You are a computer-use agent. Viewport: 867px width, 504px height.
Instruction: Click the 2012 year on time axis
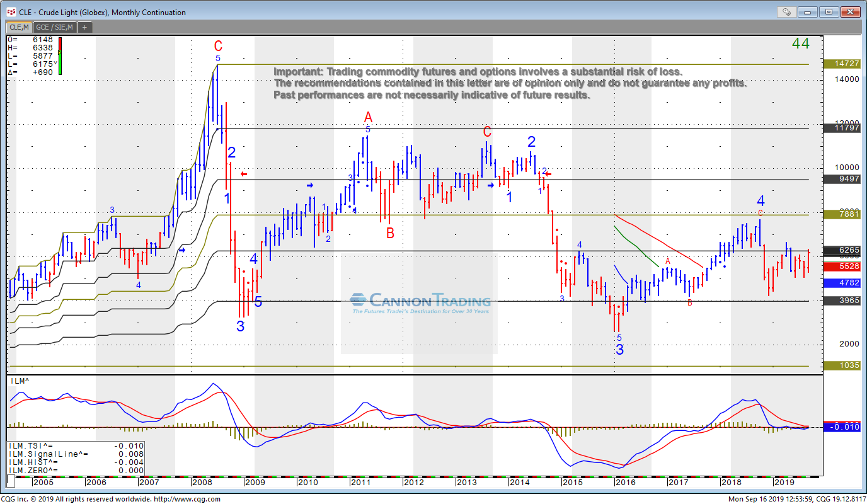click(413, 483)
